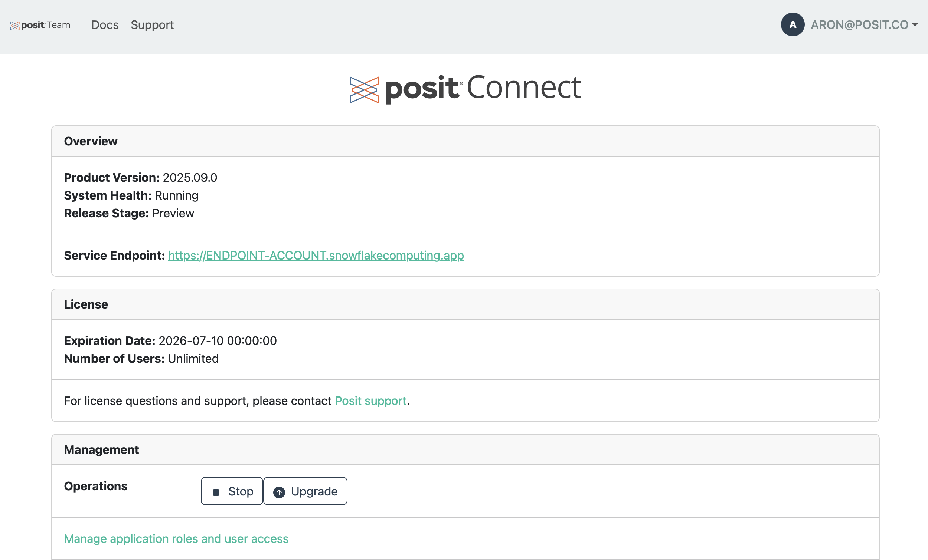
Task: Click the Expiration Date value
Action: [218, 340]
